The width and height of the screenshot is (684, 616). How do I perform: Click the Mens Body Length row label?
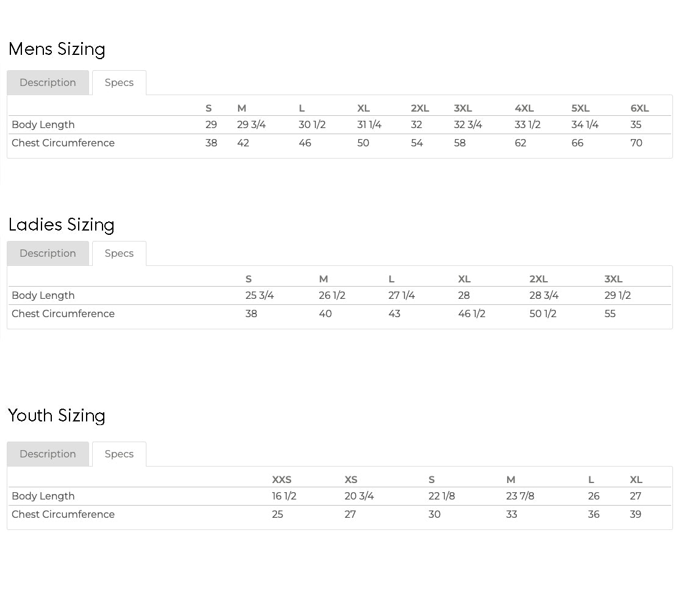point(43,124)
